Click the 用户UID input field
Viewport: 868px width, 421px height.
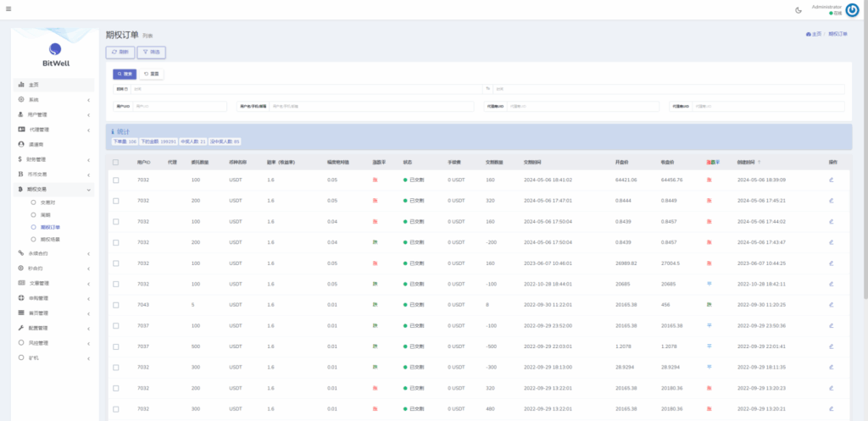click(179, 107)
